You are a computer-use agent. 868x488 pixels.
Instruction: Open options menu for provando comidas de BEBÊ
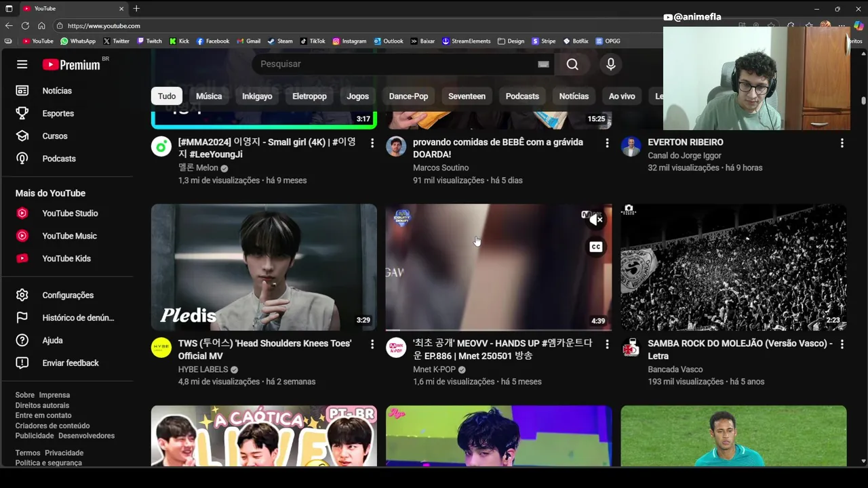pos(607,143)
